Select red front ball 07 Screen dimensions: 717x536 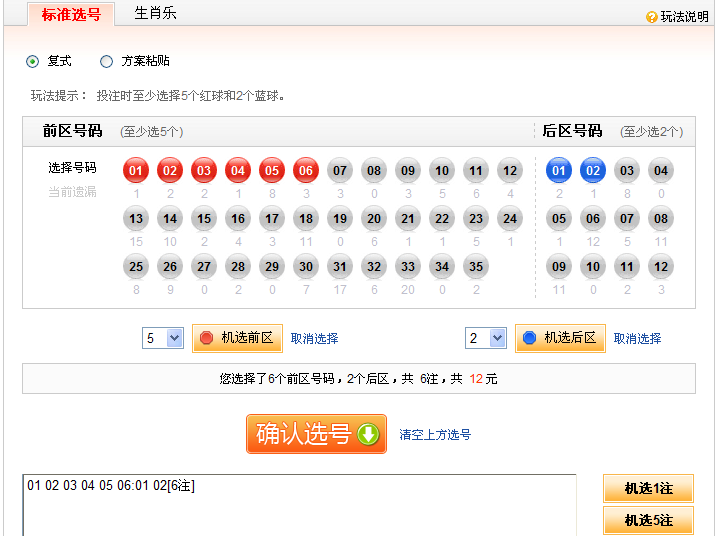pyautogui.click(x=340, y=171)
